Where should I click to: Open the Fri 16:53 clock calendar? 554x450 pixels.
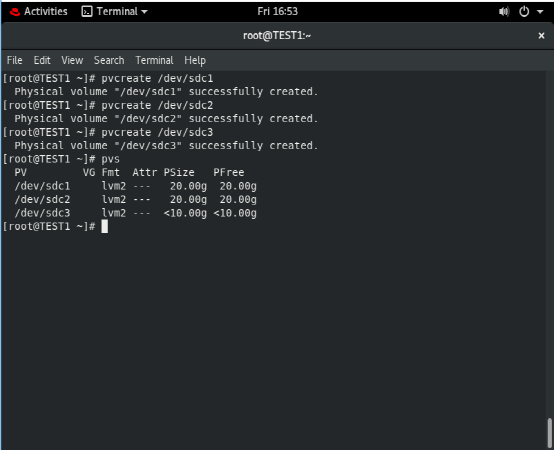tap(277, 12)
